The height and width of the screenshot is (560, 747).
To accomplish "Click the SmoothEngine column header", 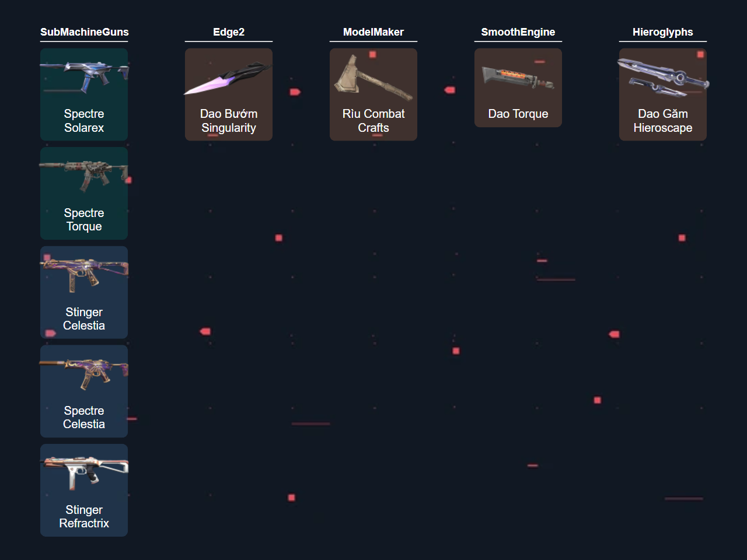I will click(518, 32).
